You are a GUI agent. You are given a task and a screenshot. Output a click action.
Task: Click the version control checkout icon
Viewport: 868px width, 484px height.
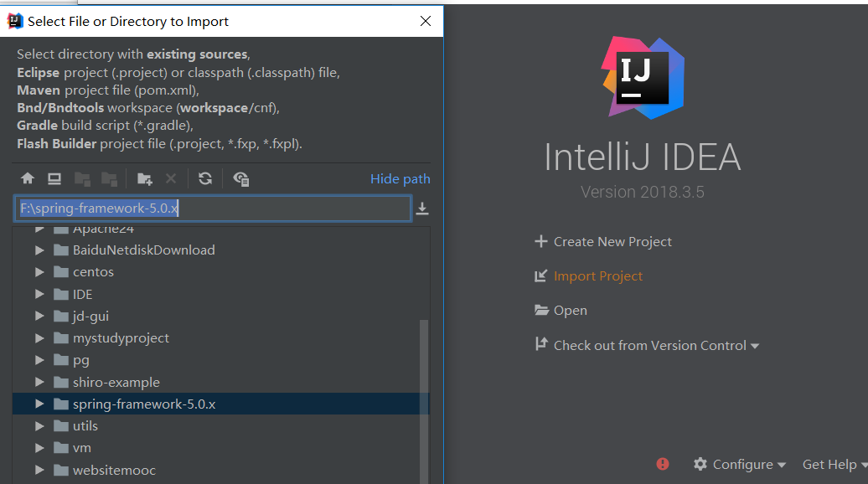pos(541,344)
